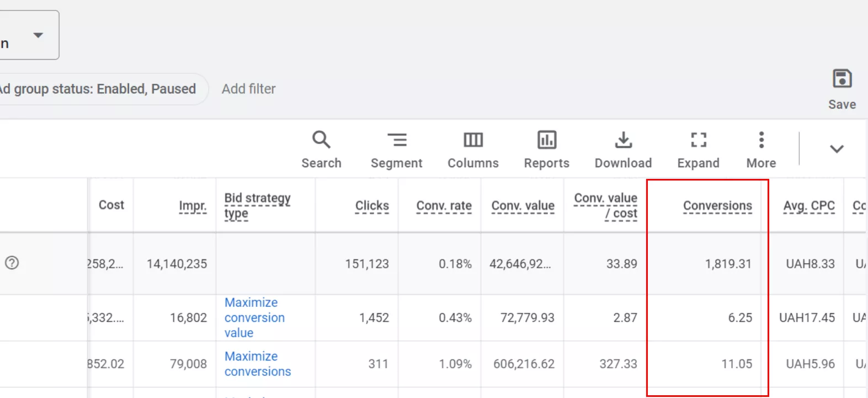Screen dimensions: 868x398
Task: Select the conversion rate cell 0.43%
Action: (455, 318)
